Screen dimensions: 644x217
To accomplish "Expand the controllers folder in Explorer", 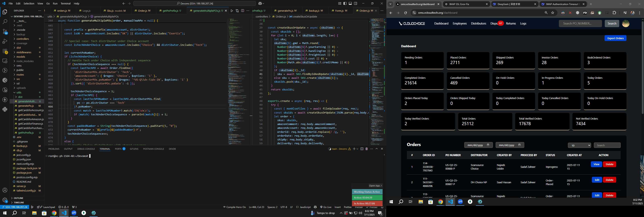I will (23, 39).
